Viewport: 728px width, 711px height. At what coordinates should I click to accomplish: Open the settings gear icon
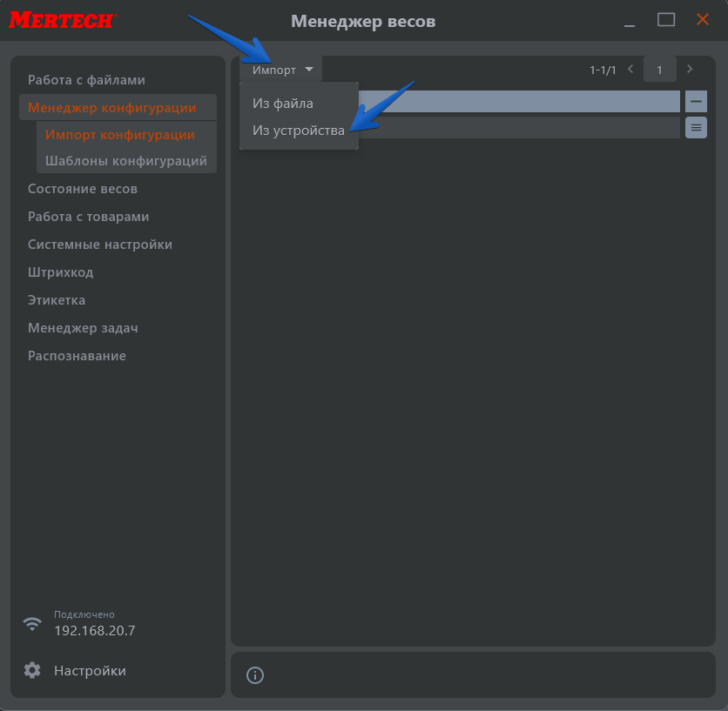pos(32,670)
